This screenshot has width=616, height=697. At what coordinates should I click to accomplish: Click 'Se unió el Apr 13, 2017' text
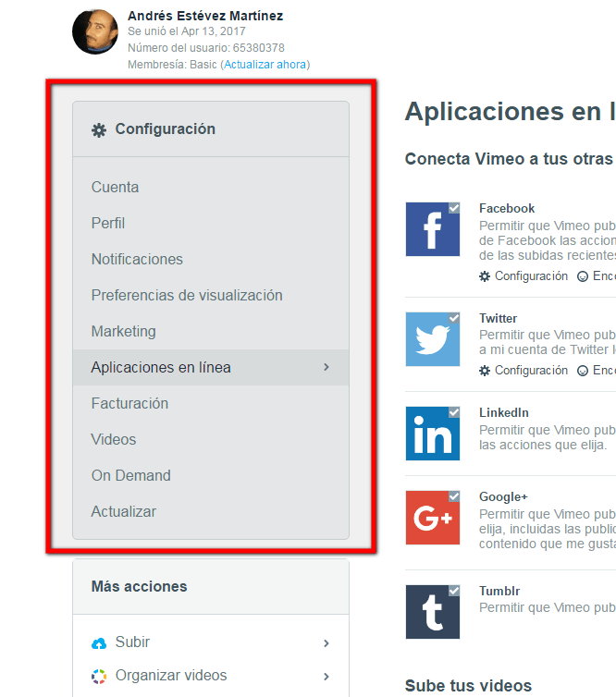pos(186,31)
